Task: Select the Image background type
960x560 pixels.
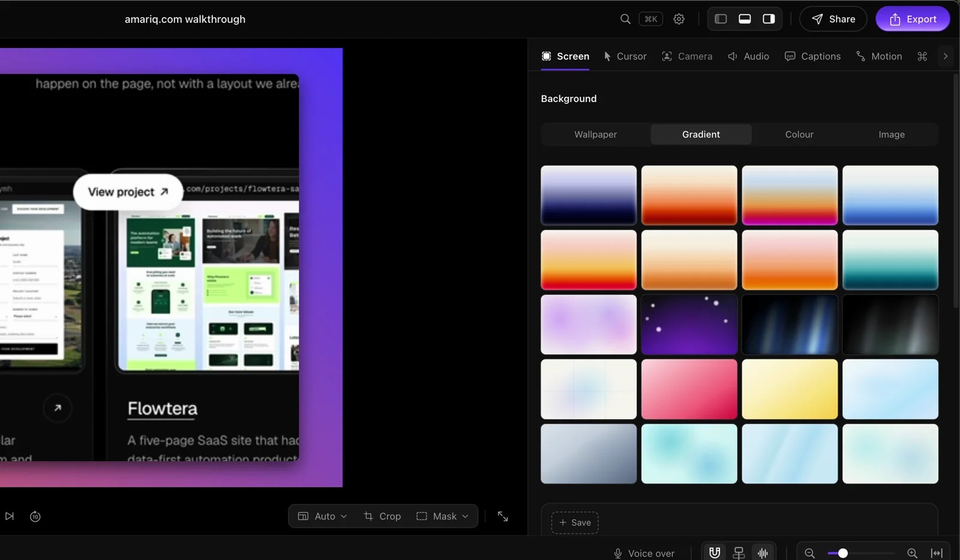Action: 892,134
